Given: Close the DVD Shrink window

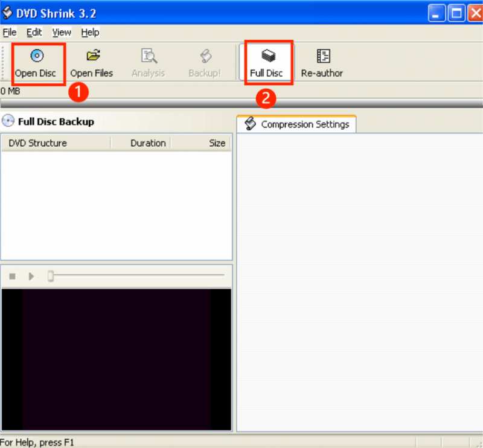Looking at the screenshot, I should pyautogui.click(x=475, y=13).
